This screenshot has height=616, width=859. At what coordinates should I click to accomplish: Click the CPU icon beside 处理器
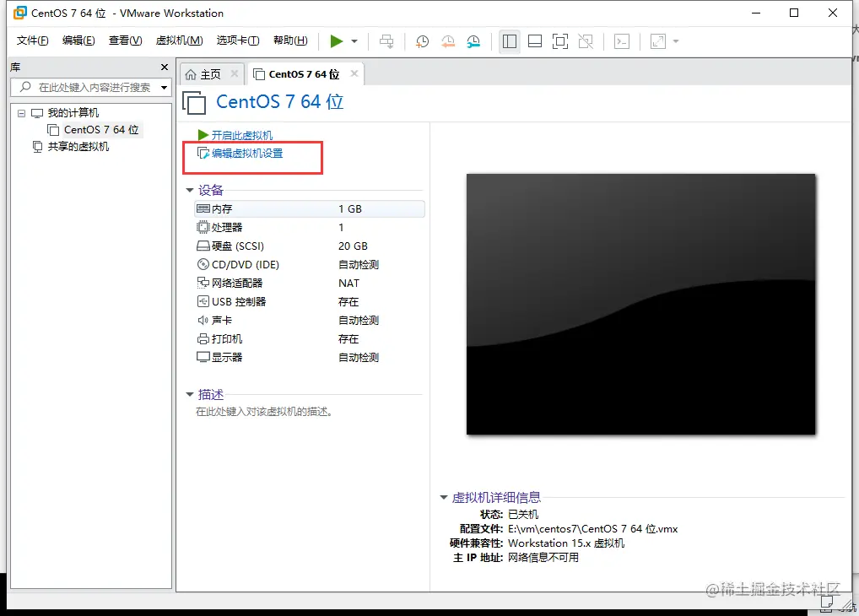(203, 227)
